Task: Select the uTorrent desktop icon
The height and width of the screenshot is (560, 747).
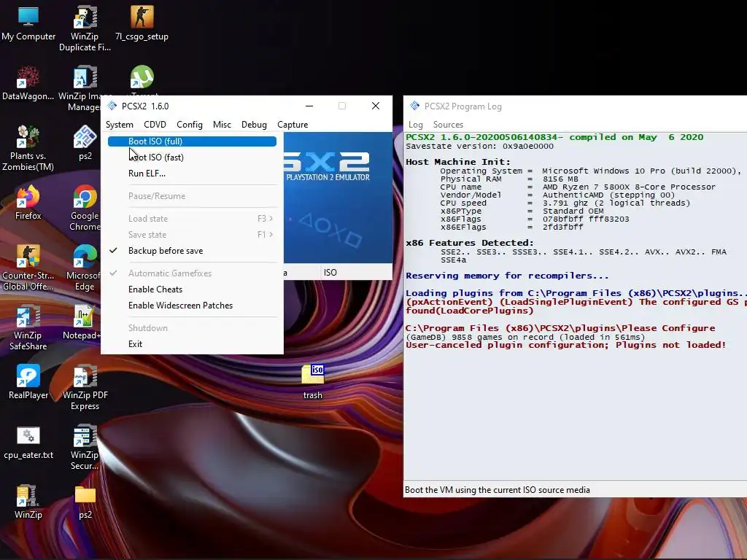Action: tap(142, 79)
